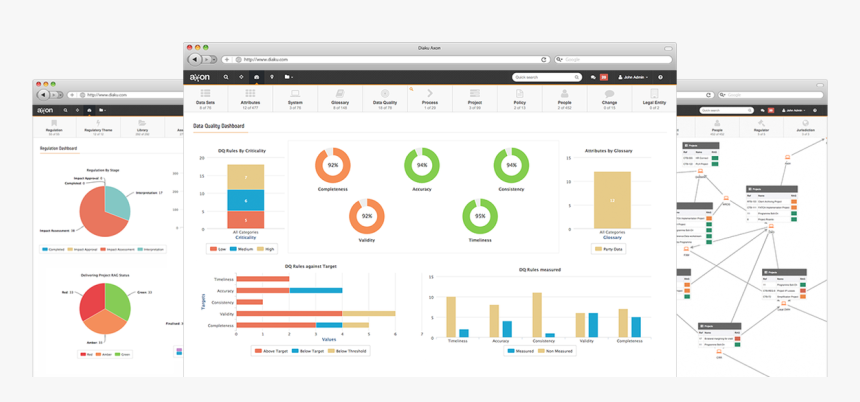Image resolution: width=860 pixels, height=402 pixels.
Task: Expand folder dropdown in front Axon navbar
Action: click(x=288, y=77)
